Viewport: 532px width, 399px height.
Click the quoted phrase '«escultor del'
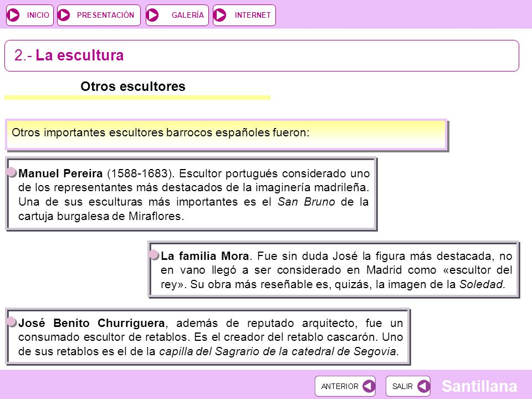(x=478, y=270)
